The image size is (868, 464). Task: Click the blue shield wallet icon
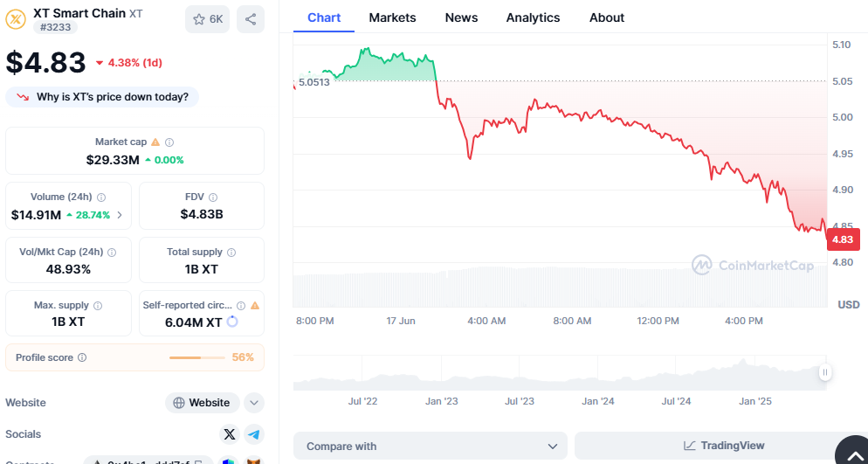(x=229, y=461)
